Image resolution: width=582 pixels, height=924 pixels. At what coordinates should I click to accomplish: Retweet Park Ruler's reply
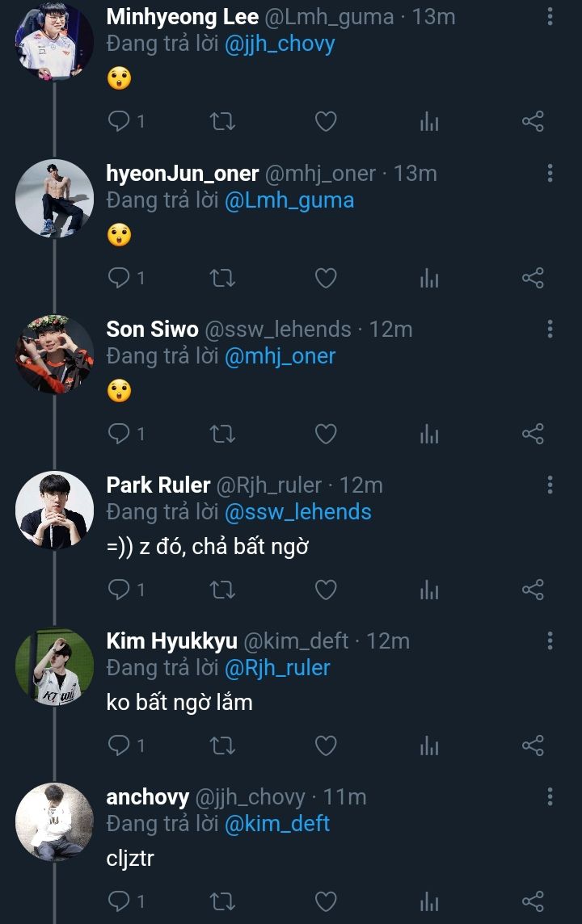222,590
